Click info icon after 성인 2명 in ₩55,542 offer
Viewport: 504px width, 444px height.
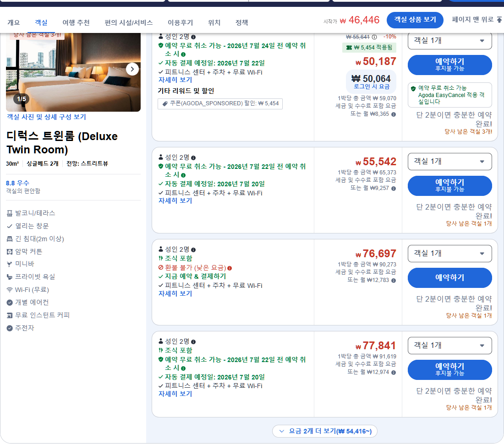coord(193,157)
